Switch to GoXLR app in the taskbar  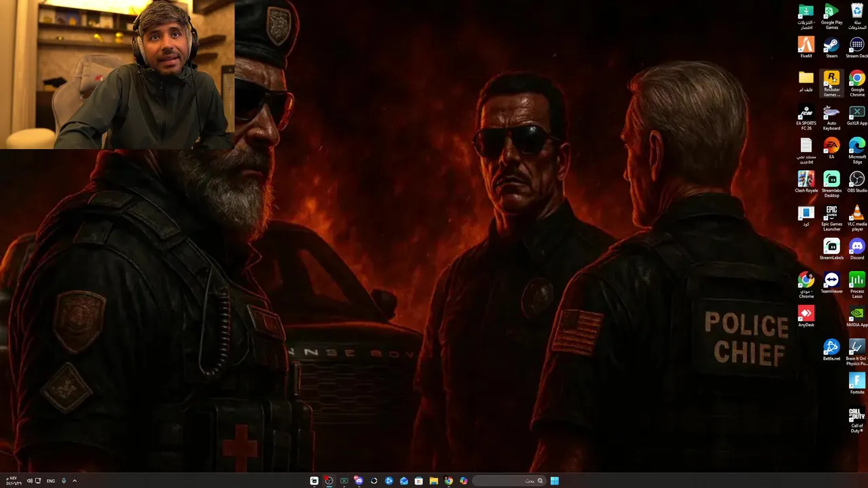tap(344, 481)
